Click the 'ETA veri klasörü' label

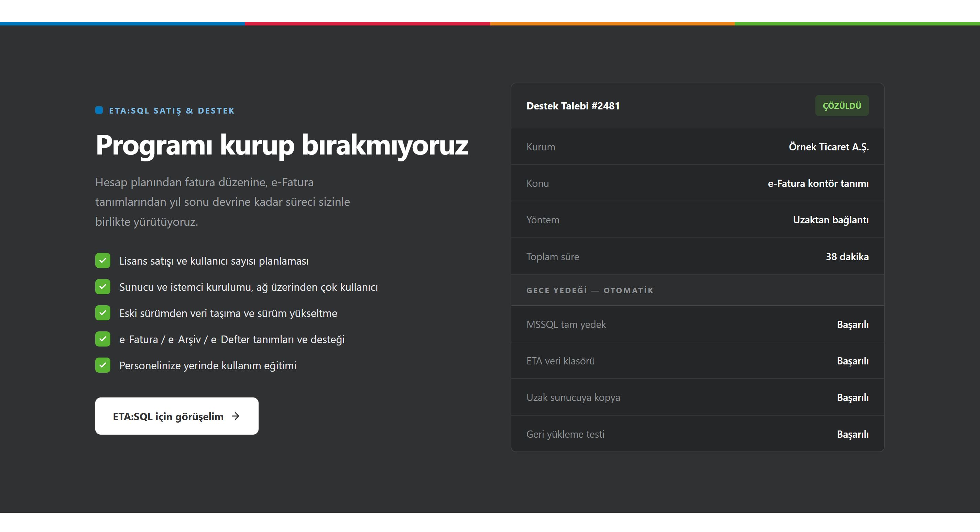(560, 361)
